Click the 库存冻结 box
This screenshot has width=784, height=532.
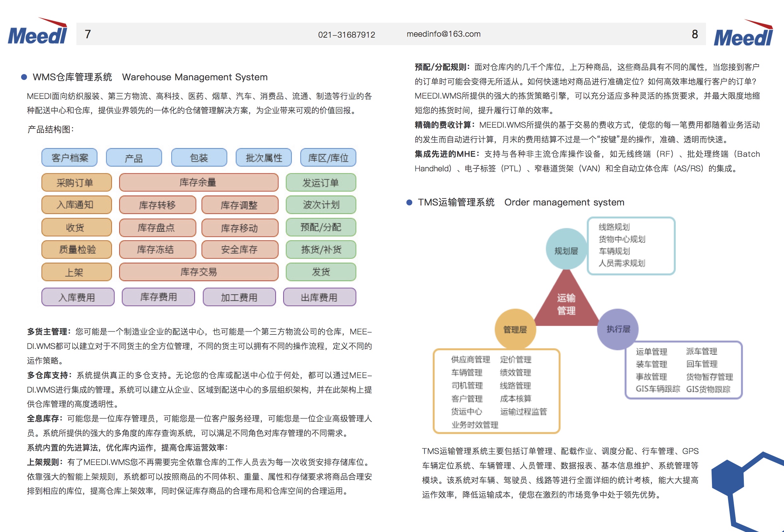(157, 250)
